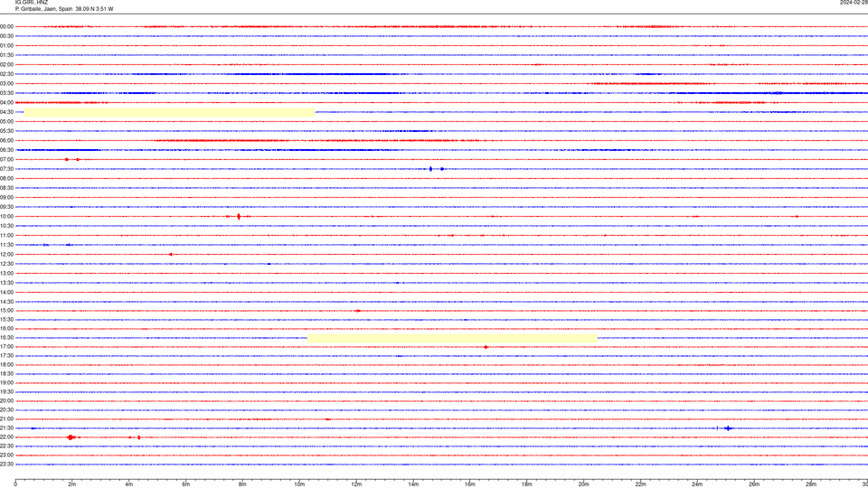
Task: Select the 08:30 time label
Action: coord(6,188)
